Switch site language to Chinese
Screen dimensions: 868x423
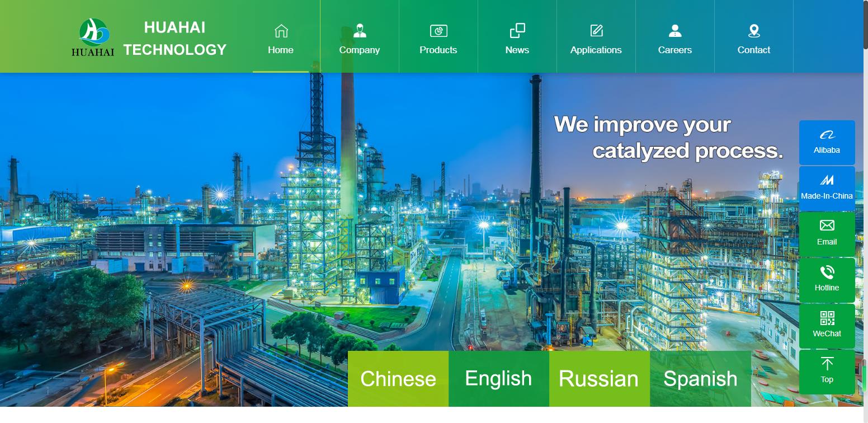pos(398,379)
